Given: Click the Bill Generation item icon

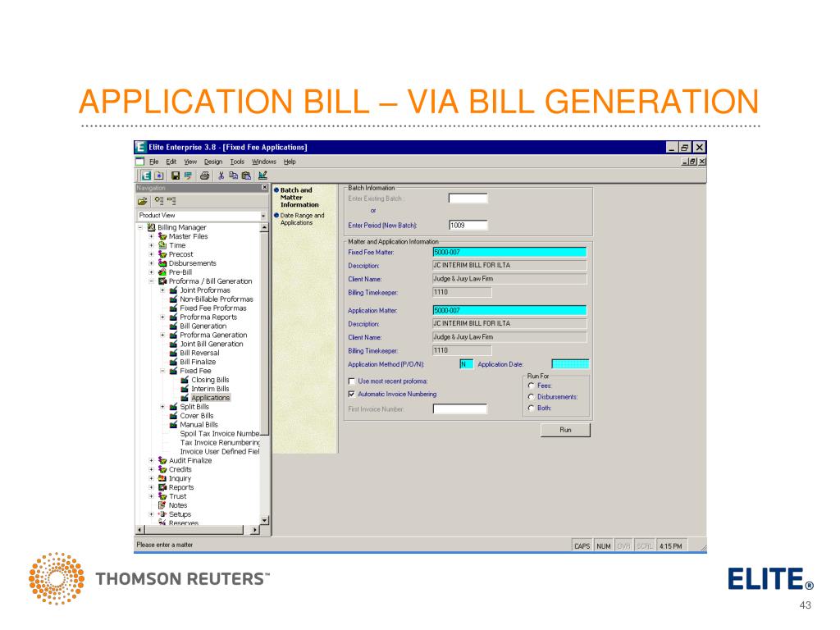Looking at the screenshot, I should (x=174, y=326).
